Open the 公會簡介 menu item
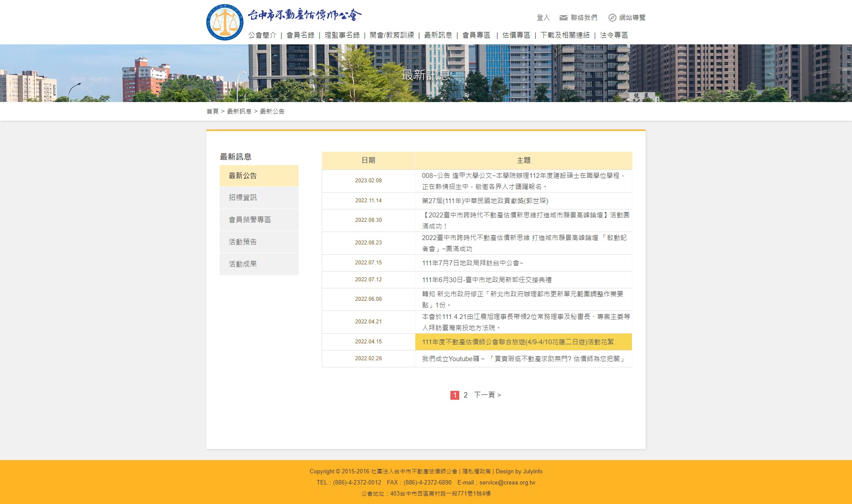This screenshot has height=504, width=852. [263, 35]
